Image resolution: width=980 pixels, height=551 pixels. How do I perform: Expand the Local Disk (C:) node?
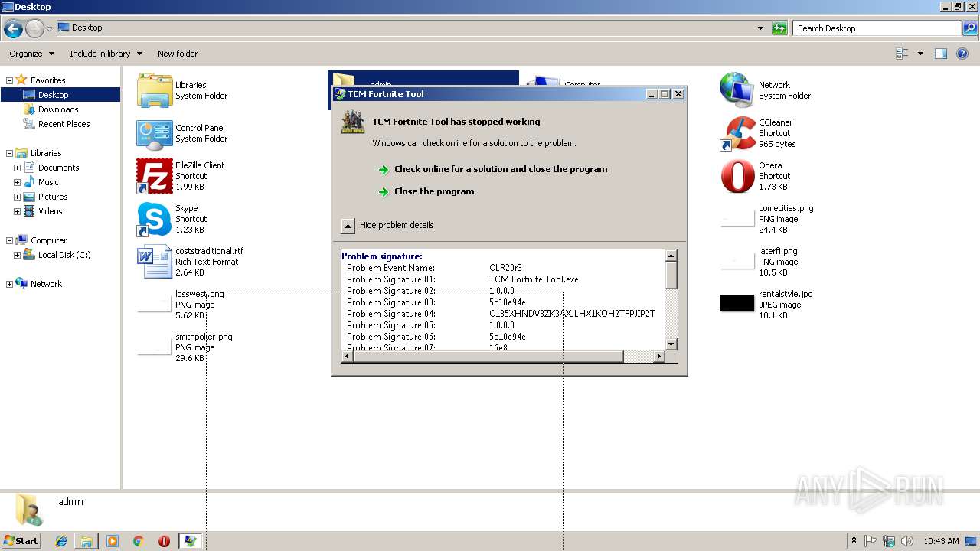point(17,255)
